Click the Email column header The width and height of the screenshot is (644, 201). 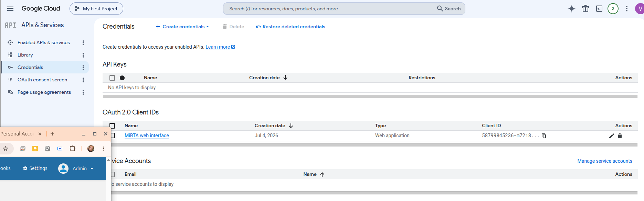[x=130, y=174]
